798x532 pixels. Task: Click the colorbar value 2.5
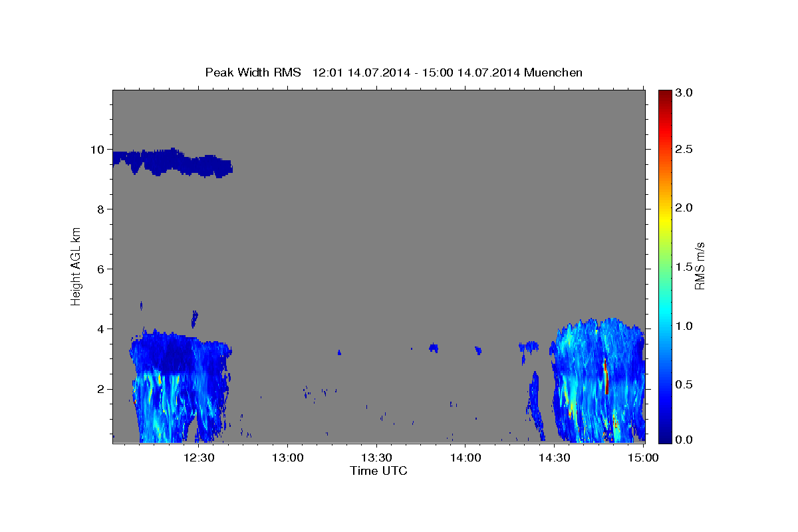684,150
